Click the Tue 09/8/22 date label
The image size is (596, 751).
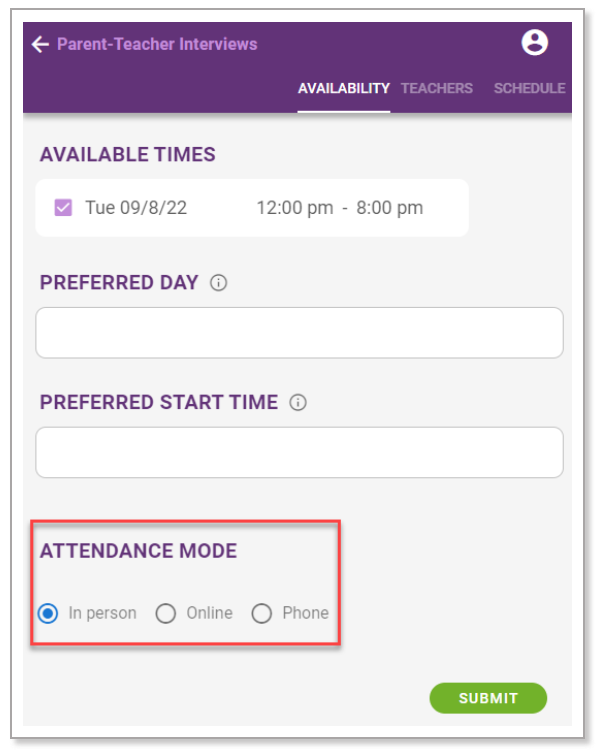click(x=136, y=208)
